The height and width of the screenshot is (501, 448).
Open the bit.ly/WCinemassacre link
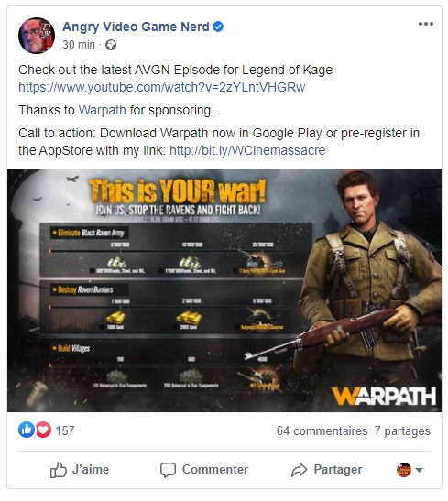[x=247, y=150]
